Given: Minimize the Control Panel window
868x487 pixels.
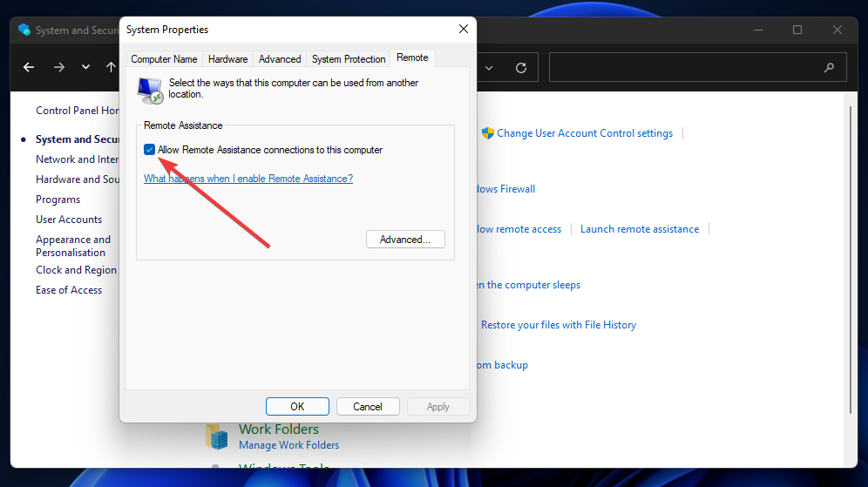Looking at the screenshot, I should point(758,30).
